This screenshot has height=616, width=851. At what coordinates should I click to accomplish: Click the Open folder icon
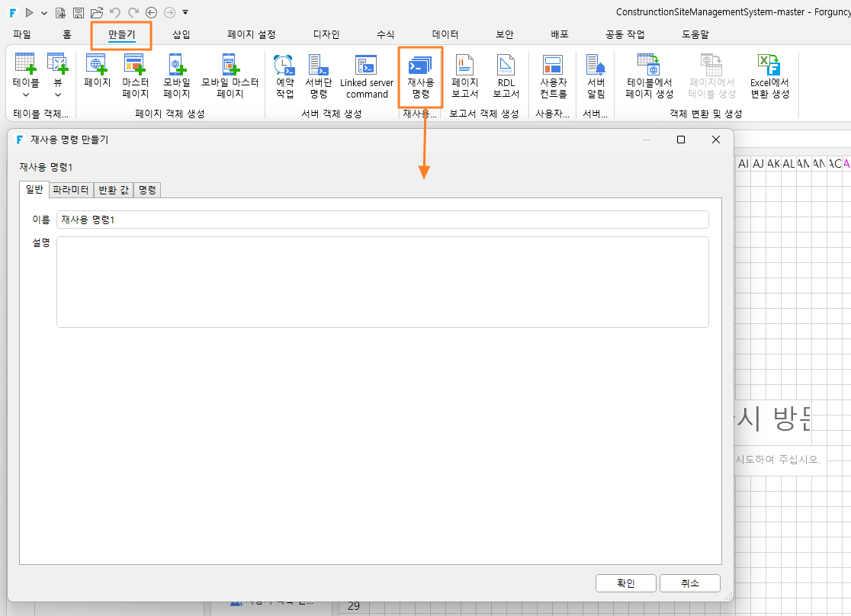97,12
